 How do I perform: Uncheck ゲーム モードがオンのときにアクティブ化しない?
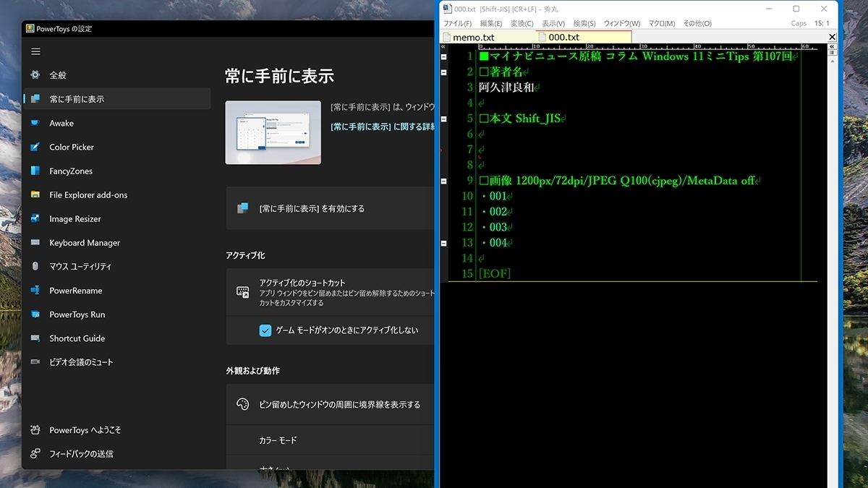[x=265, y=330]
